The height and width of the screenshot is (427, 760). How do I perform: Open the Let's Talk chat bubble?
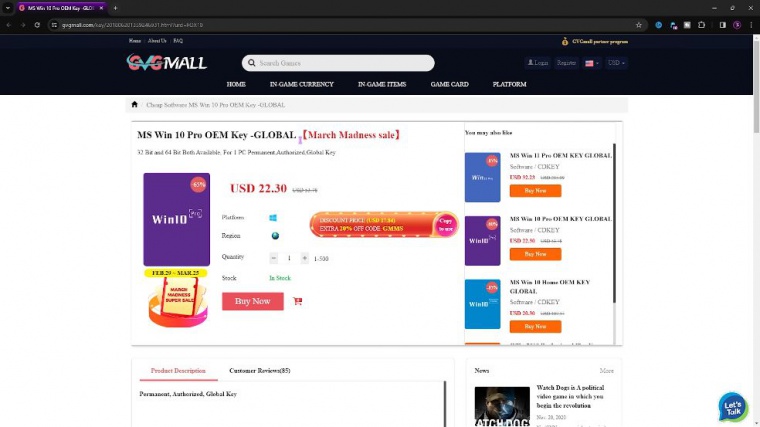click(x=732, y=407)
